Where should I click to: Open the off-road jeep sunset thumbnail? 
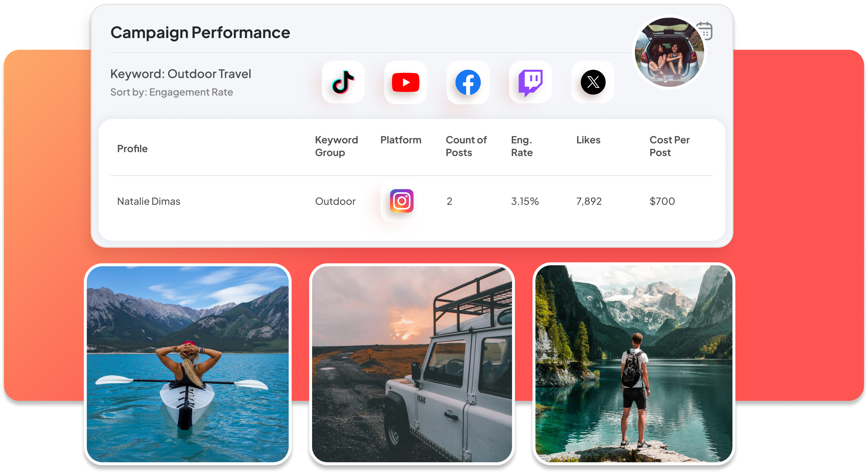[412, 364]
